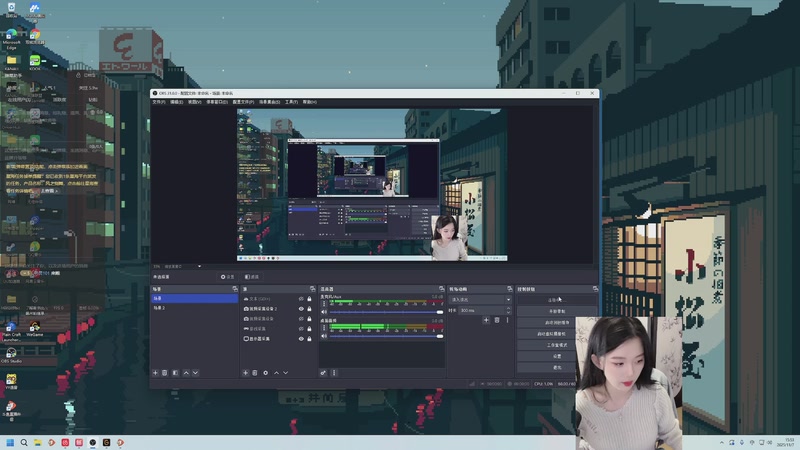Unlock the 游戏采集 source
Screen dimensions: 800x450
tap(309, 329)
